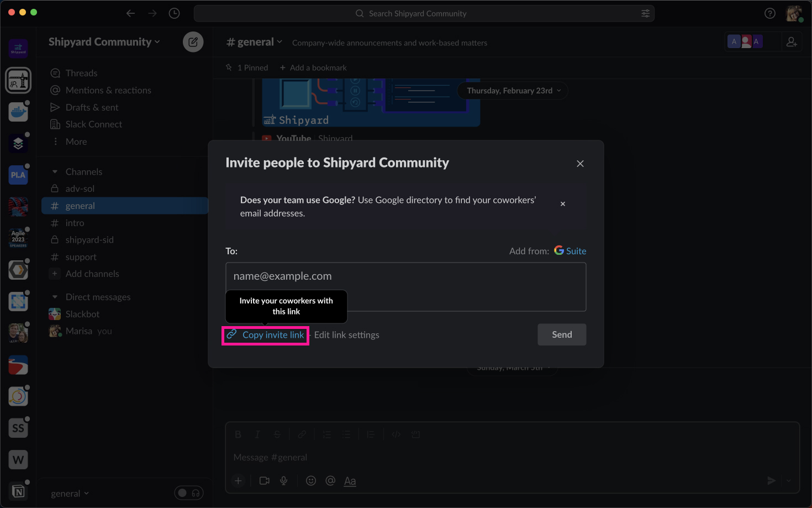Click the compose new message icon

[x=193, y=42]
